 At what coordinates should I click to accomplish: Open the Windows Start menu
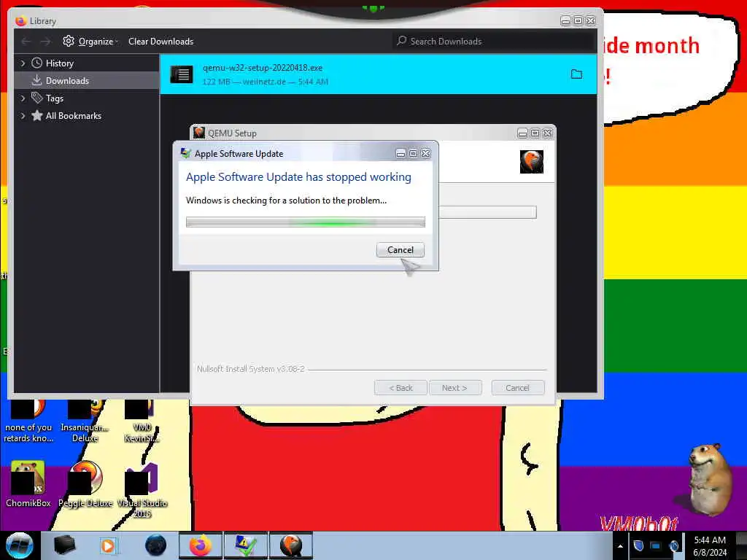click(20, 545)
